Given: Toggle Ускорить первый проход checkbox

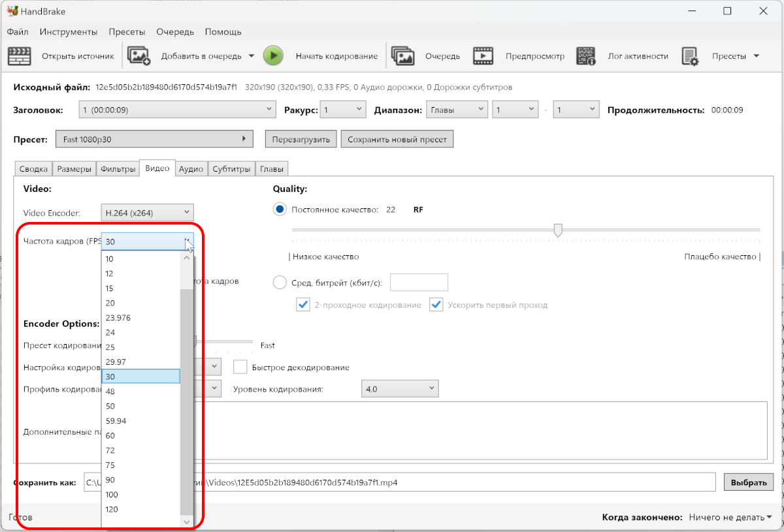Looking at the screenshot, I should coord(436,305).
